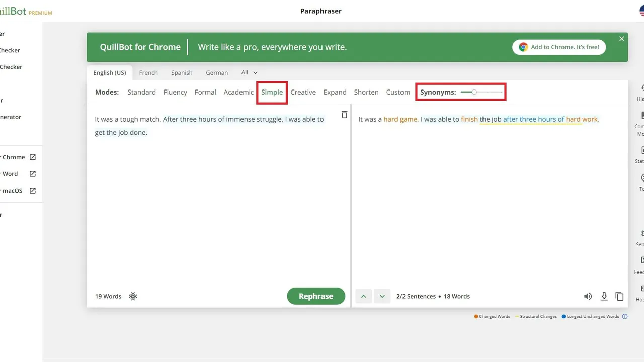Choose Expand paraphrasing mode
This screenshot has height=362, width=644.
point(335,92)
